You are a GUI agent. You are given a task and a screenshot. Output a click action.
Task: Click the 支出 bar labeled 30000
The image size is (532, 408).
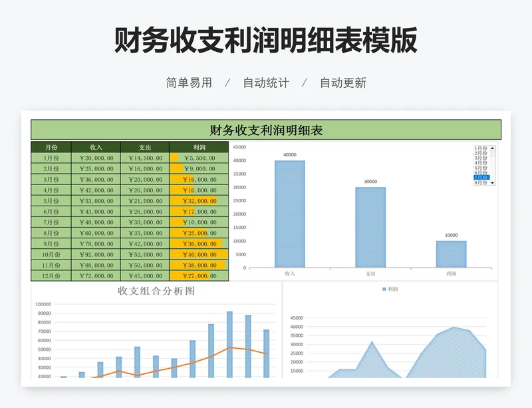(x=370, y=227)
